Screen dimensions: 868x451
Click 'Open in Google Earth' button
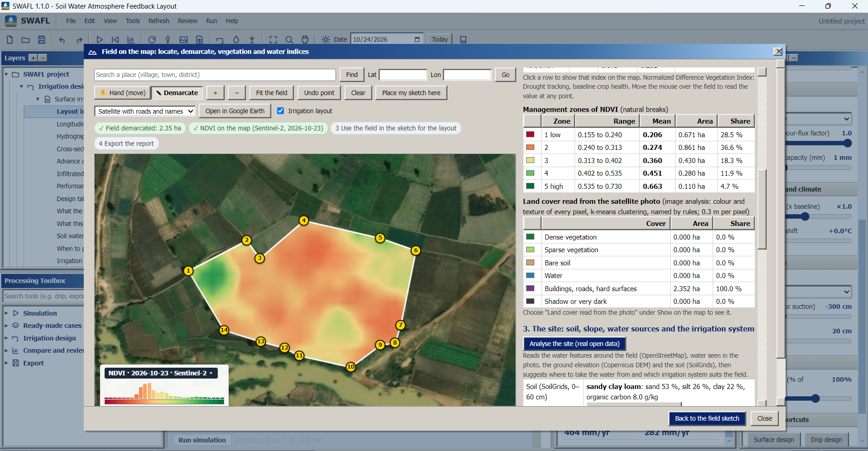[235, 111]
